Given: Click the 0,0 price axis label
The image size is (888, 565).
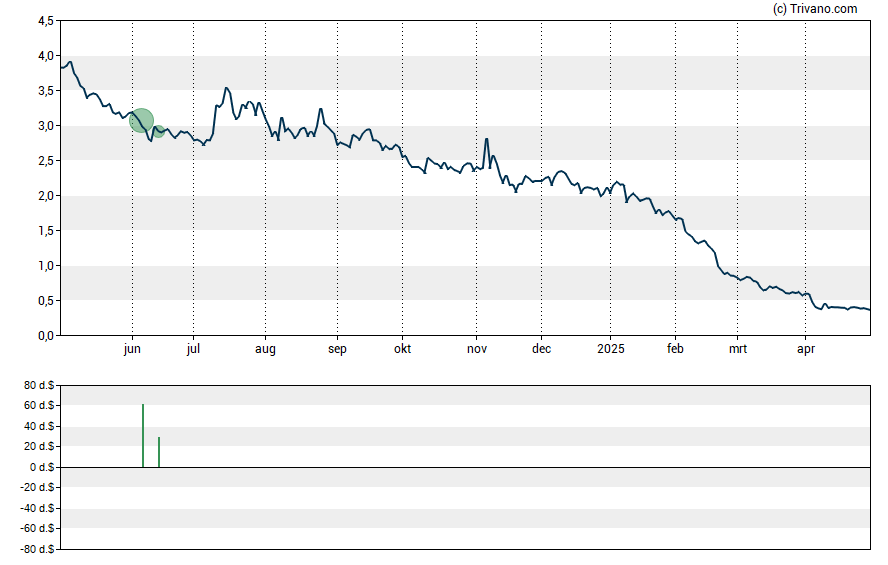Looking at the screenshot, I should click(46, 336).
